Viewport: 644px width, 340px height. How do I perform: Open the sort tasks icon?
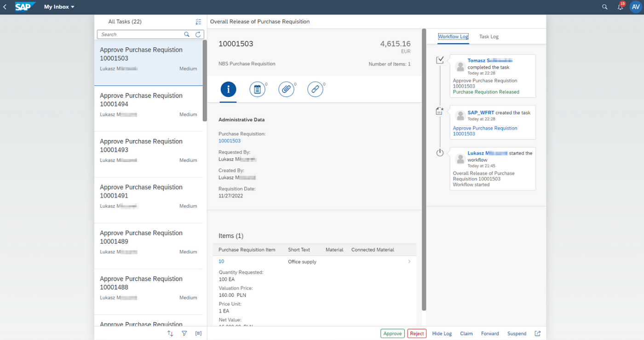pos(170,334)
